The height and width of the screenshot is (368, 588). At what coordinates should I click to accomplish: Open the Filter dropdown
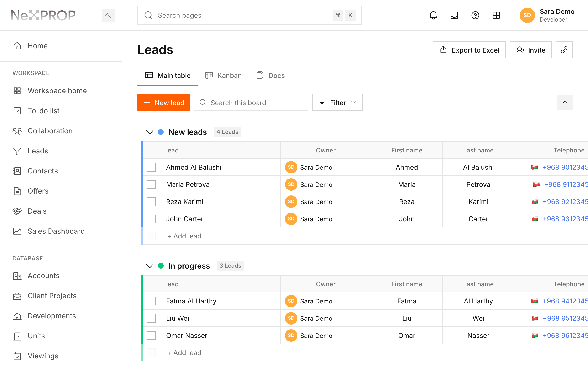tap(337, 103)
